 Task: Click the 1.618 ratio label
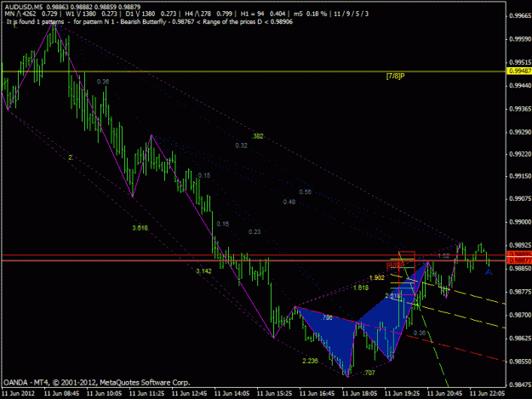pyautogui.click(x=361, y=288)
